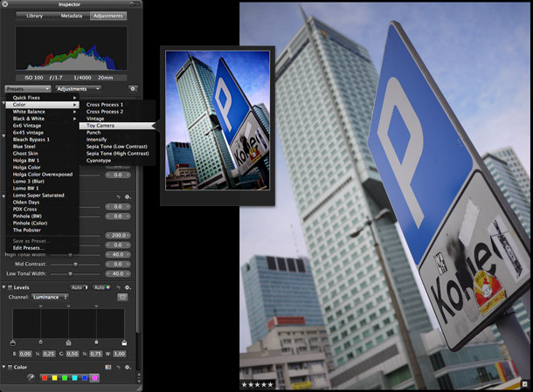Click the Color section gear menu icon
This screenshot has height=392, width=533.
click(128, 368)
